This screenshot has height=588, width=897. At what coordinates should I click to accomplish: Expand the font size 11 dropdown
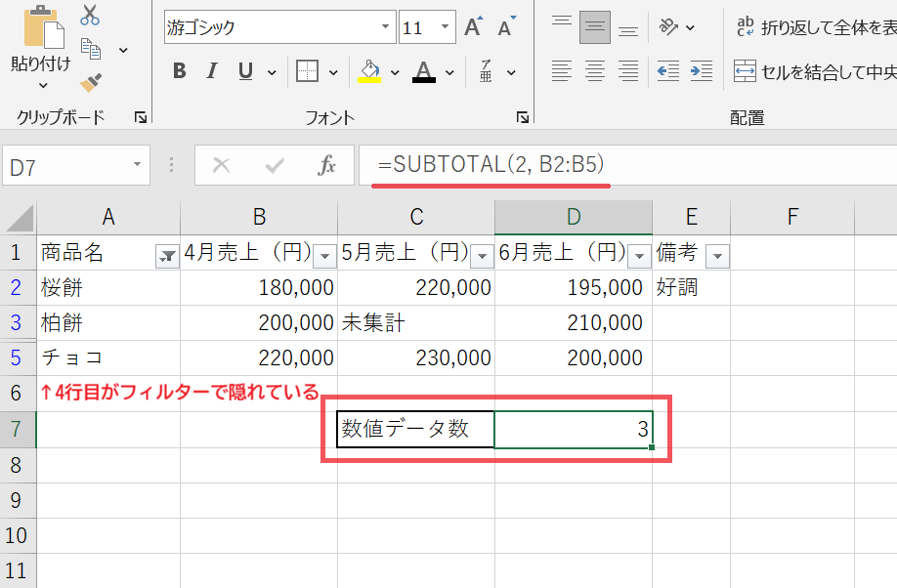(446, 27)
